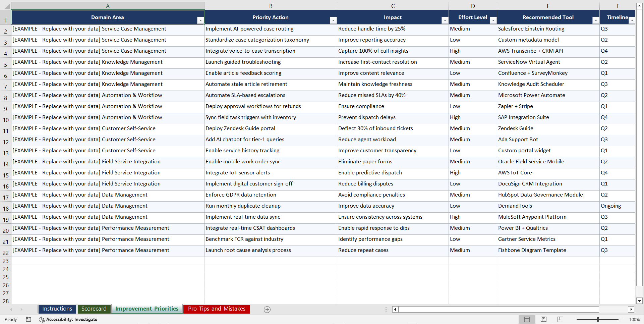The image size is (644, 324).
Task: Open the Recommended Tool filter dropdown
Action: (596, 20)
